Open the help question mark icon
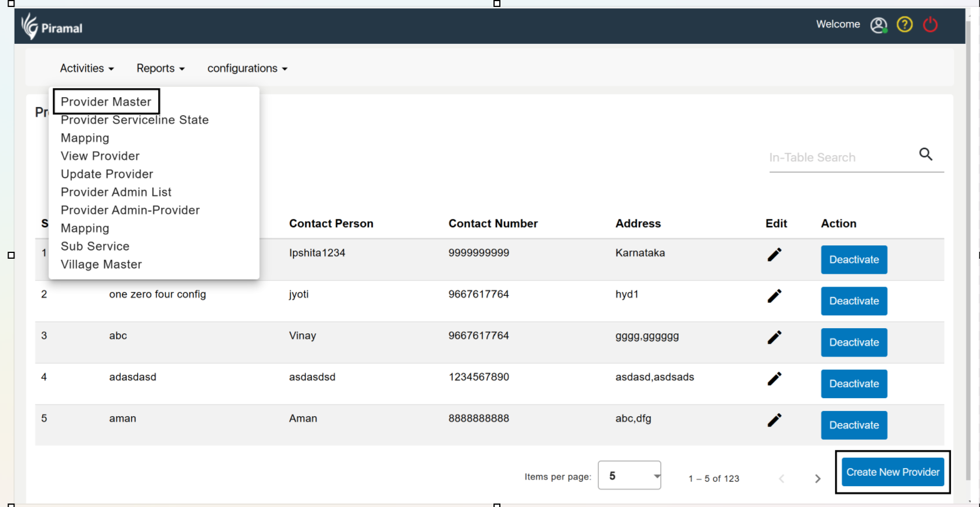The image size is (980, 507). pos(904,24)
